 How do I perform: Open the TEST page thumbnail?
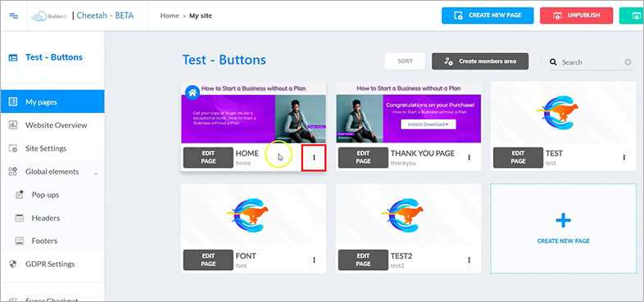tap(563, 112)
